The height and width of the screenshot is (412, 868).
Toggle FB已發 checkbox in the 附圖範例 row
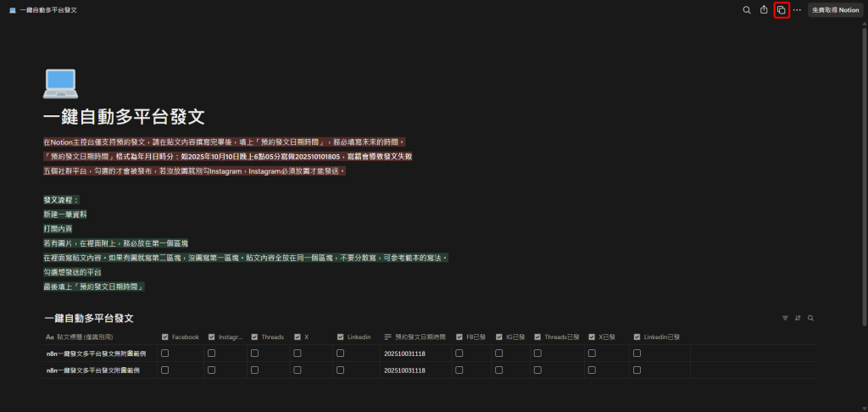pos(459,370)
